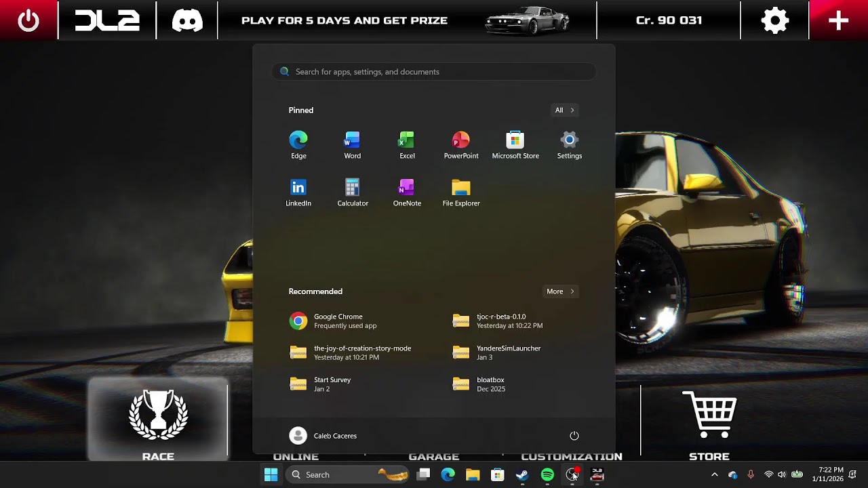Select the Customization game menu tab
868x488 pixels.
[572, 457]
